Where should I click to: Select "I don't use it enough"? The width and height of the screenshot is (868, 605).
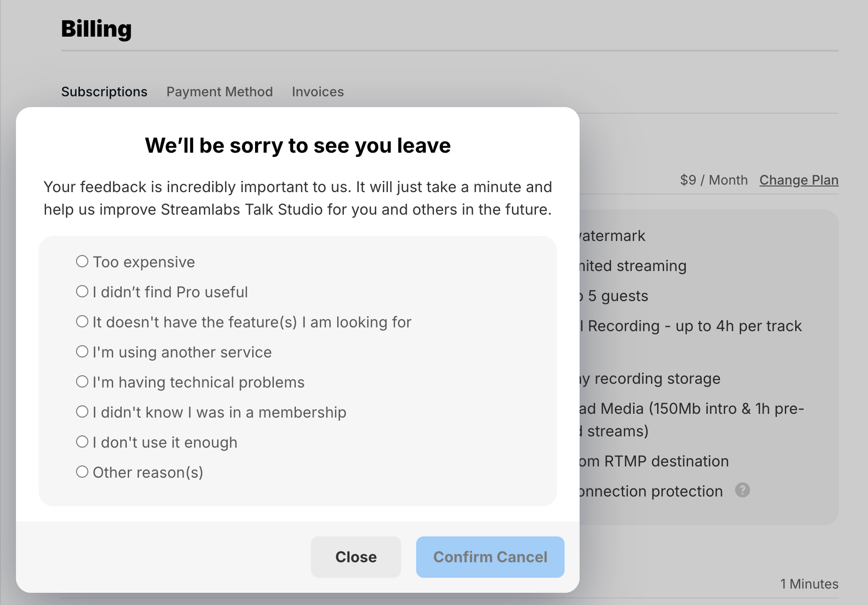[x=82, y=442]
